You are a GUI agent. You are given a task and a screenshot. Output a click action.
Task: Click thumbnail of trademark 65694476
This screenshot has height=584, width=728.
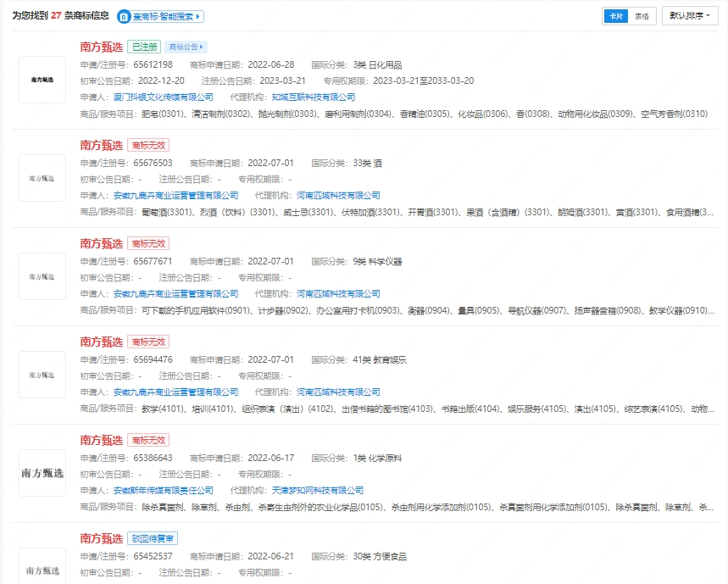(42, 375)
